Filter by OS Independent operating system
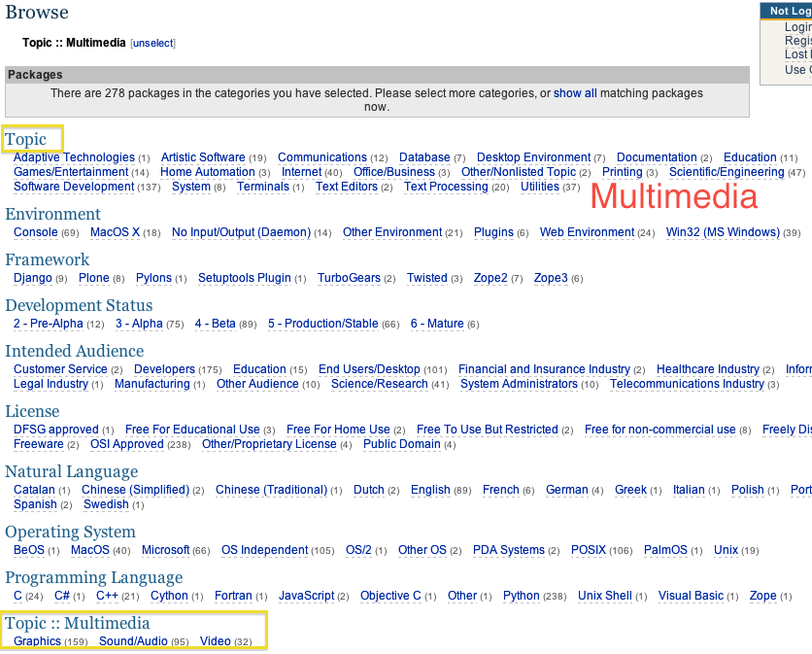Screen dimensions: 812x654 pos(264,550)
